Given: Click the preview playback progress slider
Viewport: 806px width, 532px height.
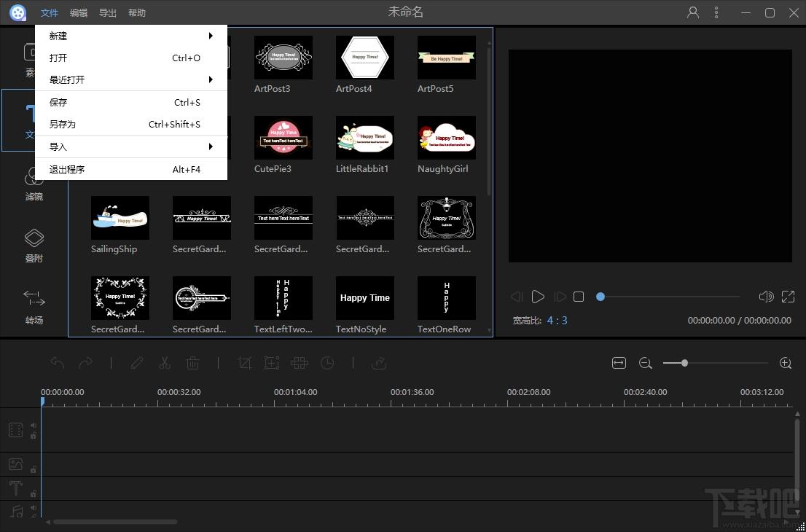Looking at the screenshot, I should pyautogui.click(x=668, y=297).
